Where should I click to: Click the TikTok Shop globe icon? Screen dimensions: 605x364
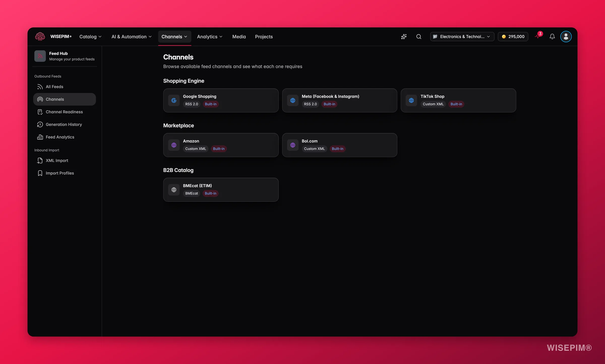[x=411, y=100]
